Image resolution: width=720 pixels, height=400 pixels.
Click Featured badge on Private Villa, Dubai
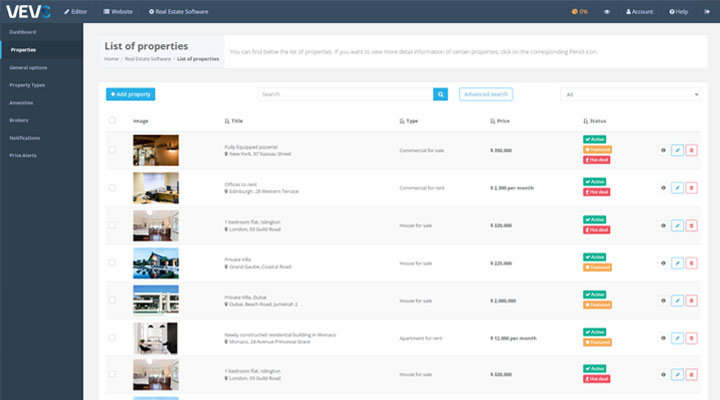point(597,305)
